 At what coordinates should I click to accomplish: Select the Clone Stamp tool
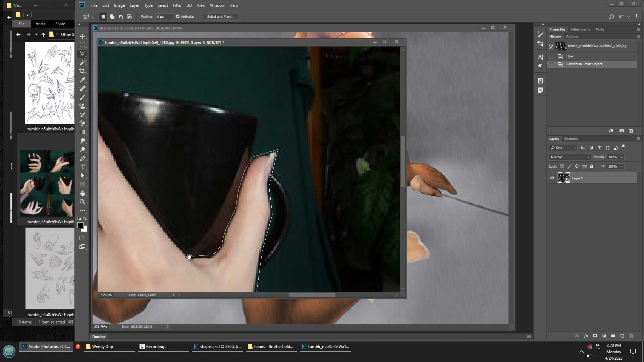coord(83,106)
